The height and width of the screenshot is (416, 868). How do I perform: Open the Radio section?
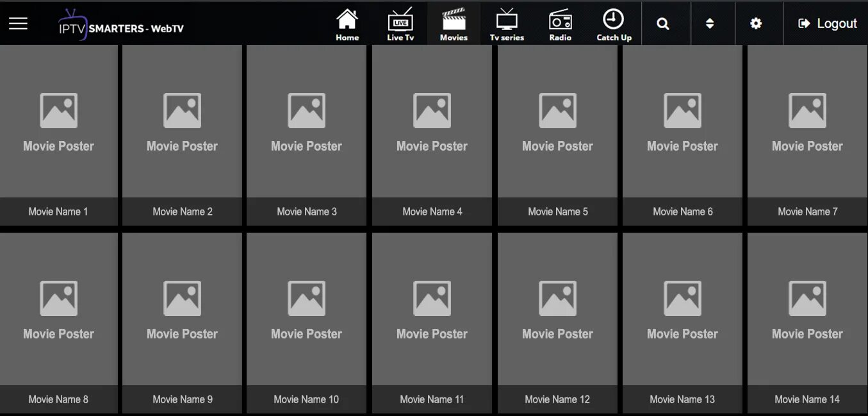(x=560, y=25)
